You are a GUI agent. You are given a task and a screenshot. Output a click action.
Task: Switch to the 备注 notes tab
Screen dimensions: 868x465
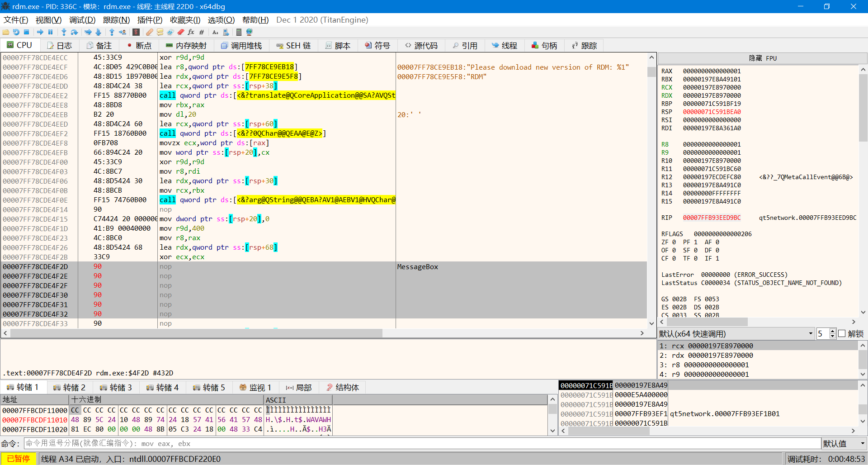99,46
